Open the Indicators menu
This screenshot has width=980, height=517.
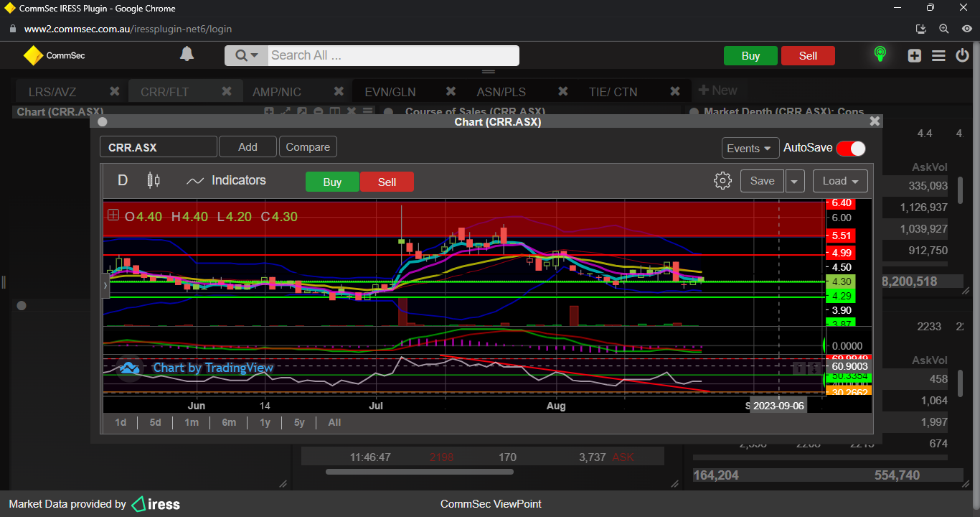226,180
